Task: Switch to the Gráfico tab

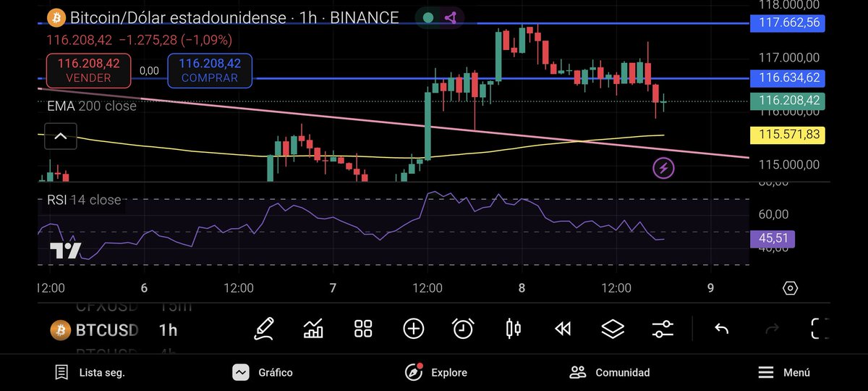Action: (263, 372)
